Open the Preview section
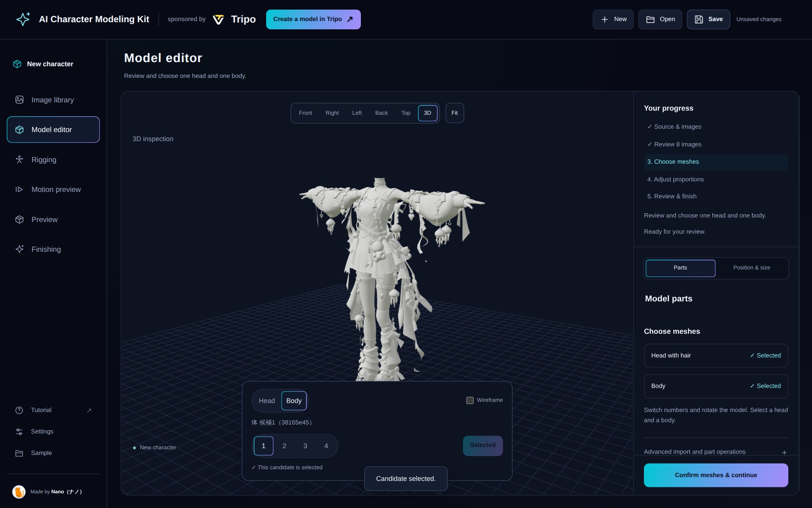Viewport: 812px width, 508px height. tap(53, 219)
